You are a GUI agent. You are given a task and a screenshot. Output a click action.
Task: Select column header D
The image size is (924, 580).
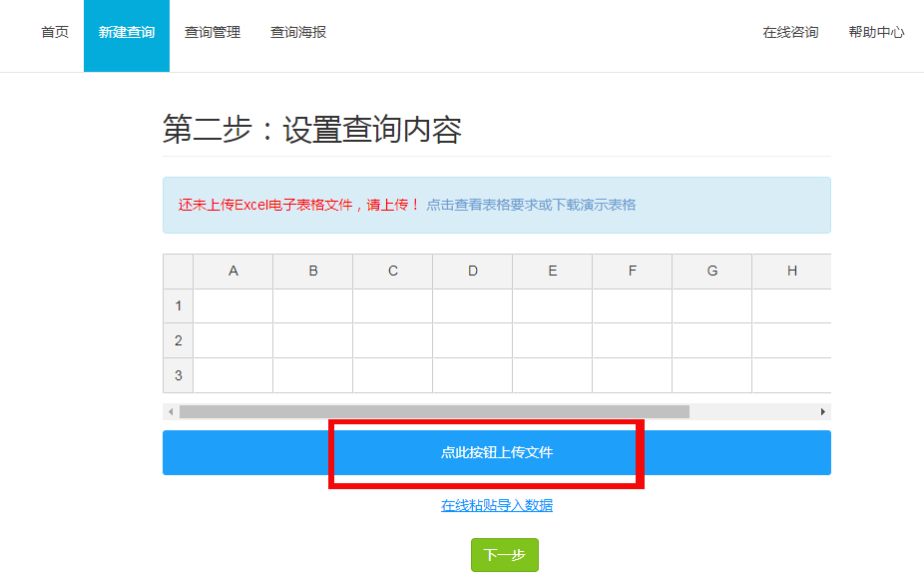click(473, 272)
